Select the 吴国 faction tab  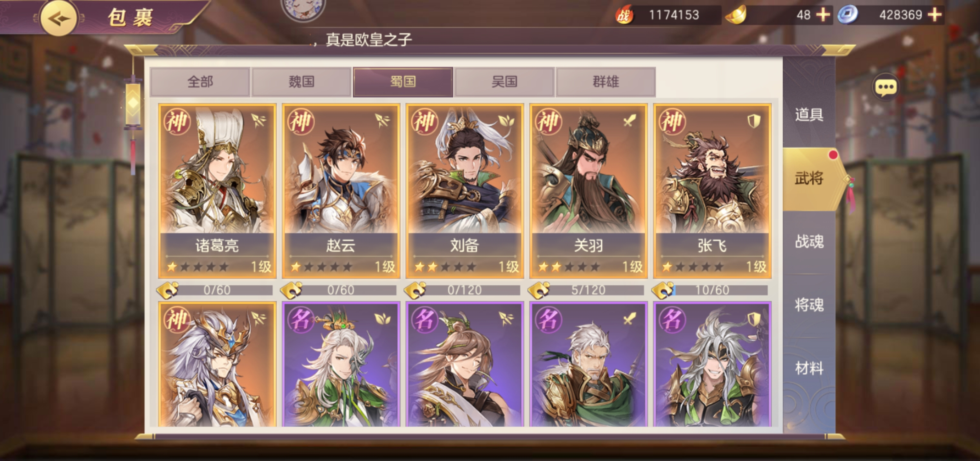504,82
